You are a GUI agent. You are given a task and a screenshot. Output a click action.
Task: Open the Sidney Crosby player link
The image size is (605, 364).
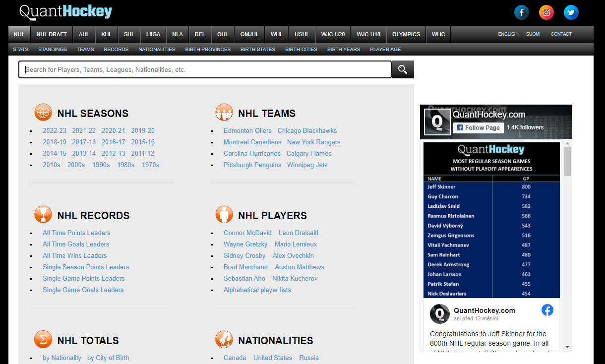[x=244, y=256]
